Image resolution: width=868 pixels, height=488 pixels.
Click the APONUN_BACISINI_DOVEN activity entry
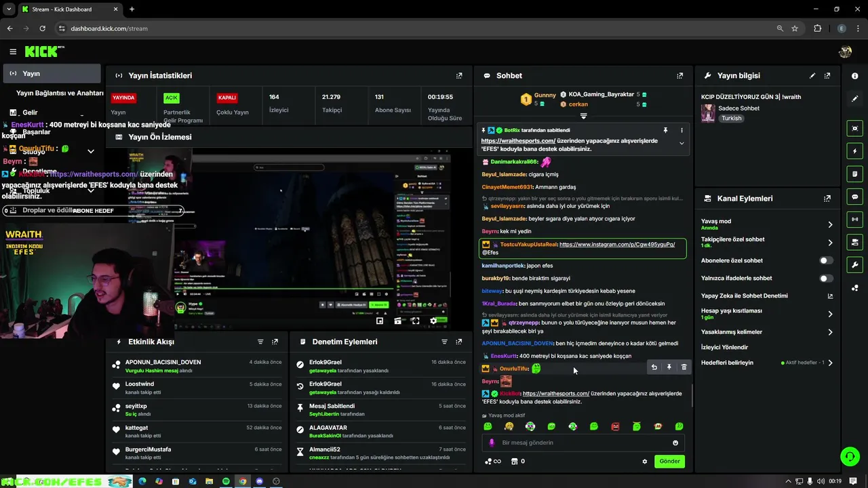pos(197,366)
